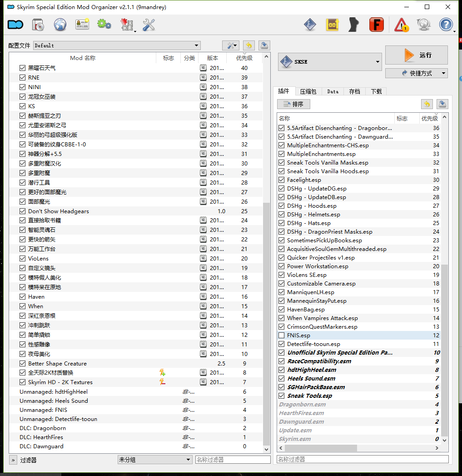462x476 pixels.
Task: Open the mod list tools wrench dropdown
Action: point(231,45)
